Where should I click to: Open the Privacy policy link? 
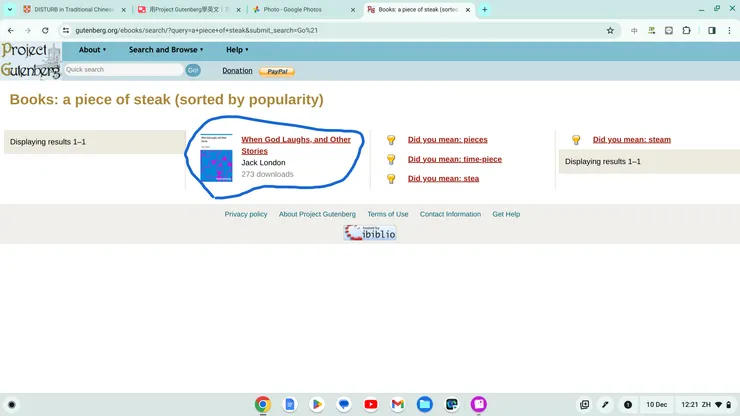point(246,214)
